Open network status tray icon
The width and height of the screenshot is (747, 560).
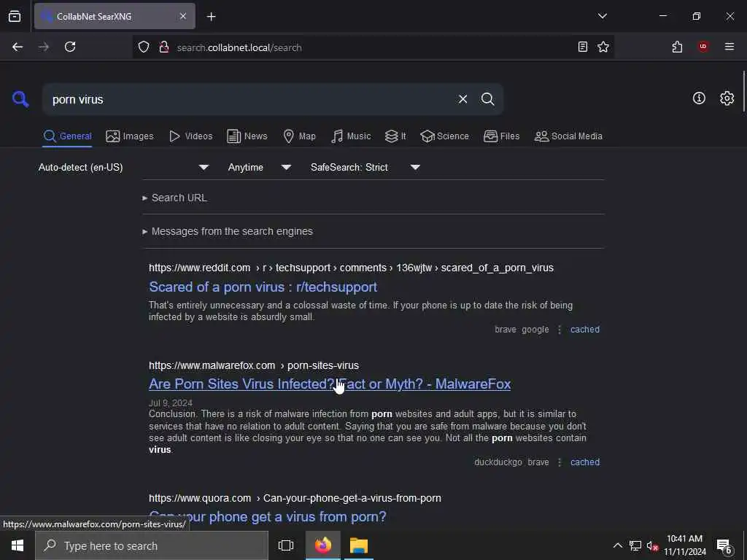pos(635,545)
